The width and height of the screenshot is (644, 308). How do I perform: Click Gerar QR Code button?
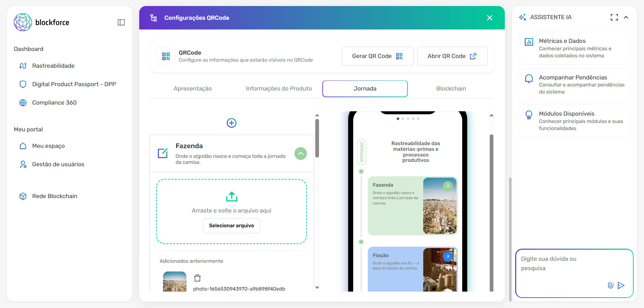click(x=378, y=56)
